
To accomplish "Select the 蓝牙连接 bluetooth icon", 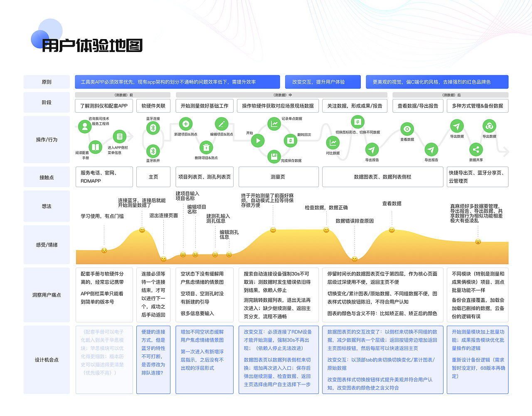I will pos(153,128).
